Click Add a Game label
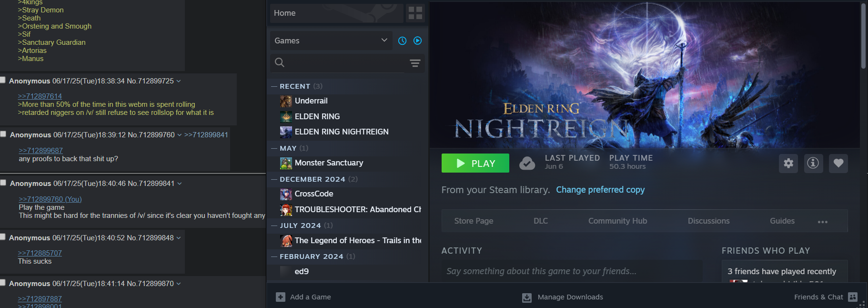 311,297
